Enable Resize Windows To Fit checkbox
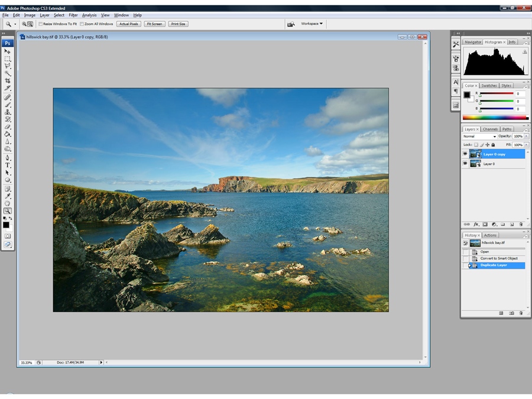532x399 pixels. tap(41, 24)
